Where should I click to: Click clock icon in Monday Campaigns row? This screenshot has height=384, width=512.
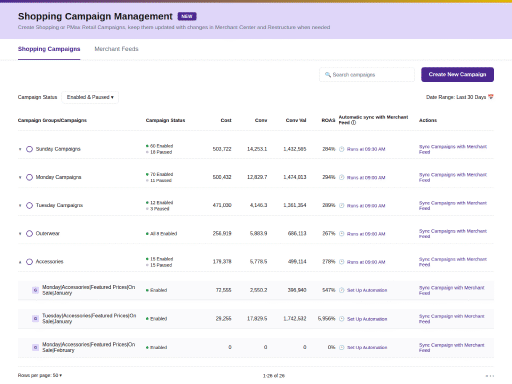[x=342, y=177]
